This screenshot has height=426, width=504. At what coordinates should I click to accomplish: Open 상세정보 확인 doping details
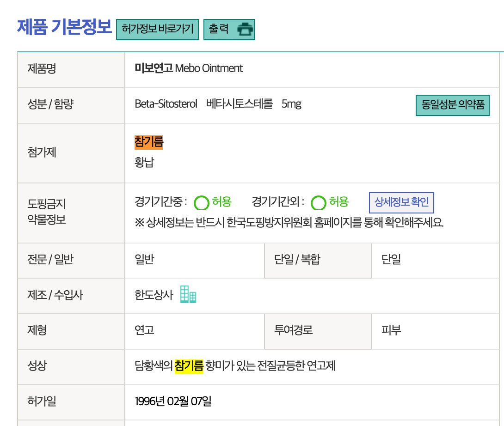pyautogui.click(x=401, y=202)
